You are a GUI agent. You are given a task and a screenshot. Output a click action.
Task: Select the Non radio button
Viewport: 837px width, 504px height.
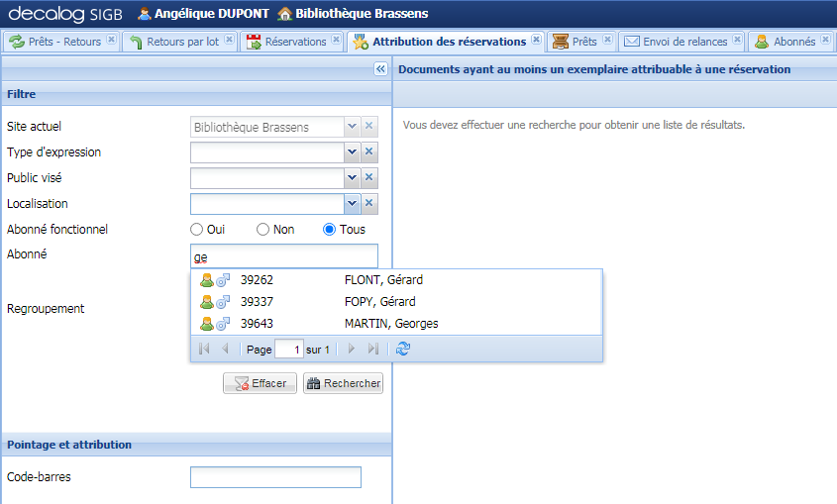[x=262, y=230]
